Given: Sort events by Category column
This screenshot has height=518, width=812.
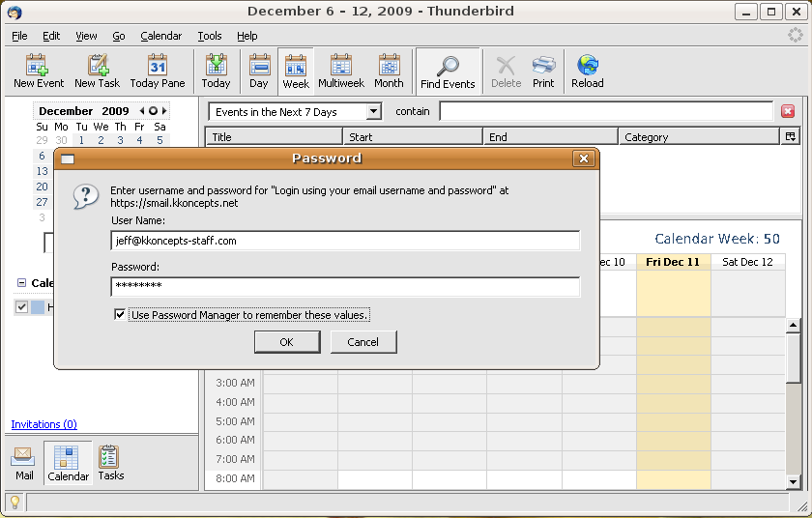Looking at the screenshot, I should [699, 136].
